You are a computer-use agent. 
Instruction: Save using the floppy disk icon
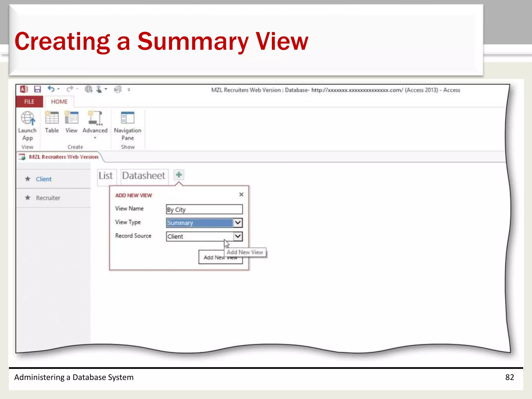(38, 89)
